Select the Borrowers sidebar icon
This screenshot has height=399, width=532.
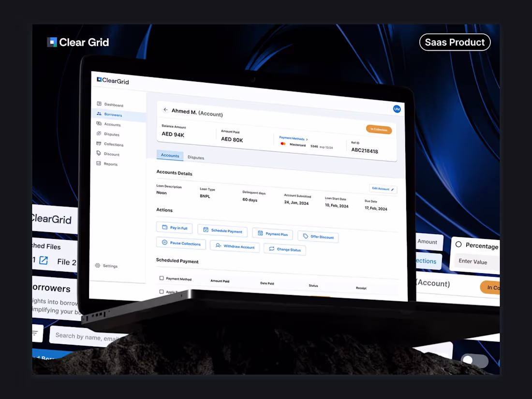tap(98, 114)
